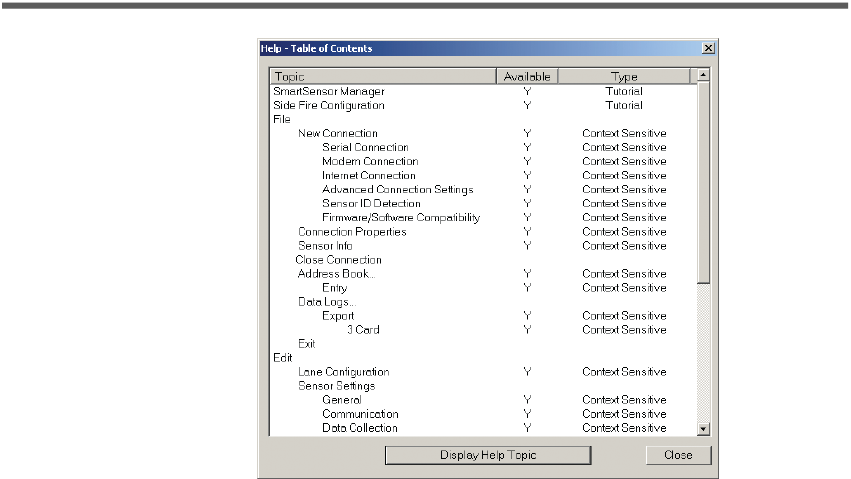
Task: Select the File topic row
Action: 282,119
